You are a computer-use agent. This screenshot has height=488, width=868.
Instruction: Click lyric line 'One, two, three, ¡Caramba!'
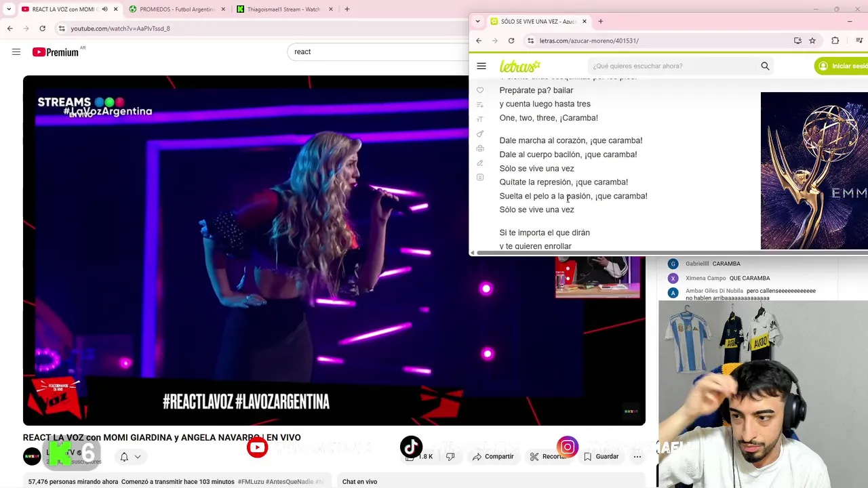[x=549, y=118]
